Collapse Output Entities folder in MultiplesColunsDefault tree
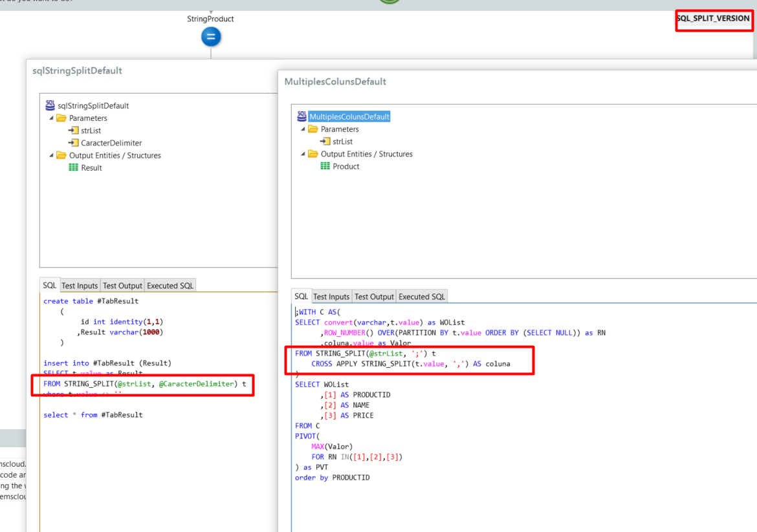This screenshot has width=757, height=532. pyautogui.click(x=303, y=154)
